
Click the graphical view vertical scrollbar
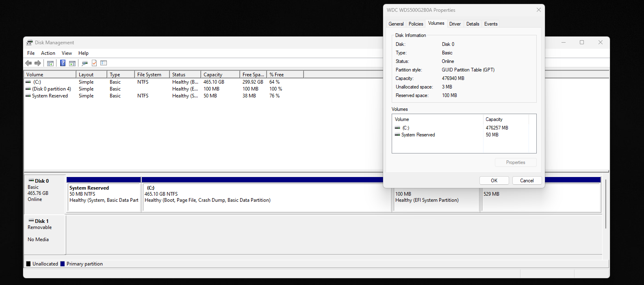(x=605, y=204)
